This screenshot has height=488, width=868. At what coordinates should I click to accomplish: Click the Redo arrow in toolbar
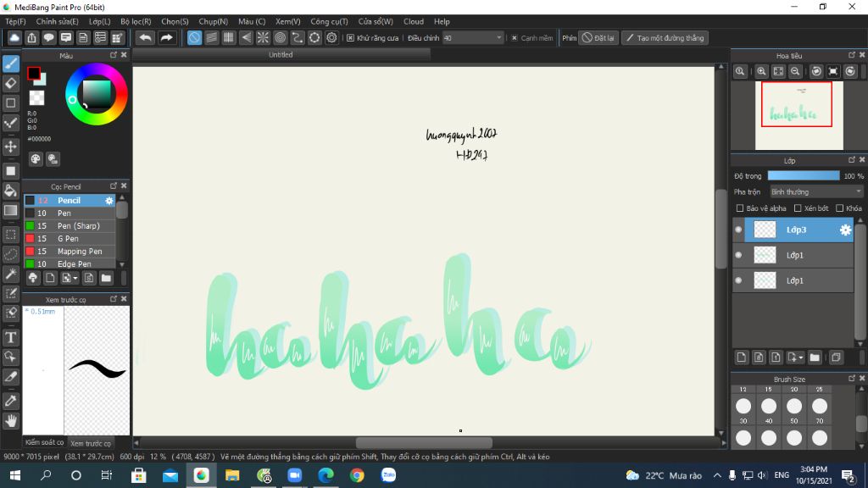166,37
